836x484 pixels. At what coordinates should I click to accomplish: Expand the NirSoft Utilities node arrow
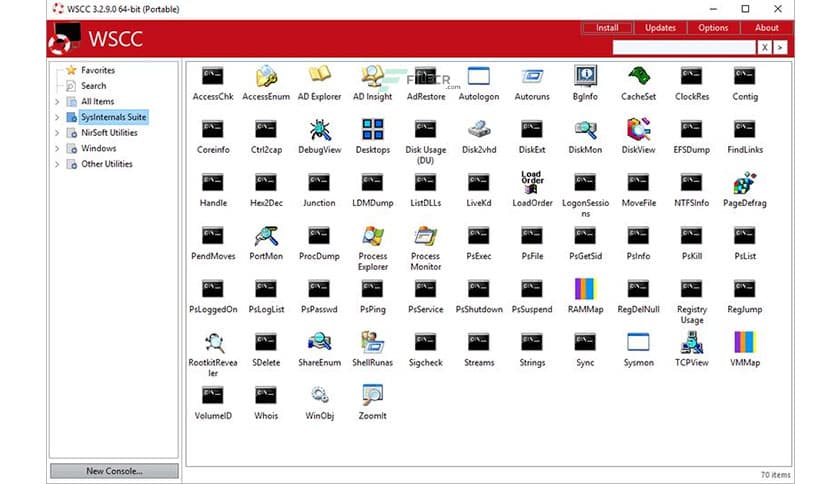coord(57,133)
